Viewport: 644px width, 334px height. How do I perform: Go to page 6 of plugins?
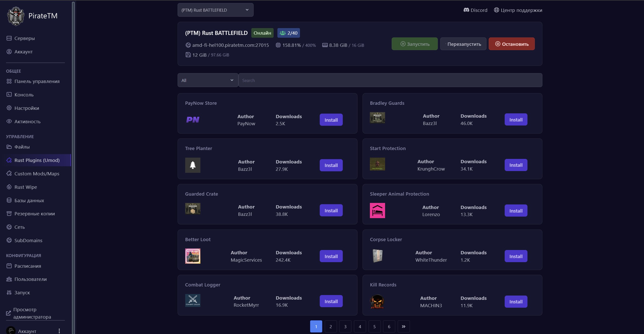[x=389, y=326]
